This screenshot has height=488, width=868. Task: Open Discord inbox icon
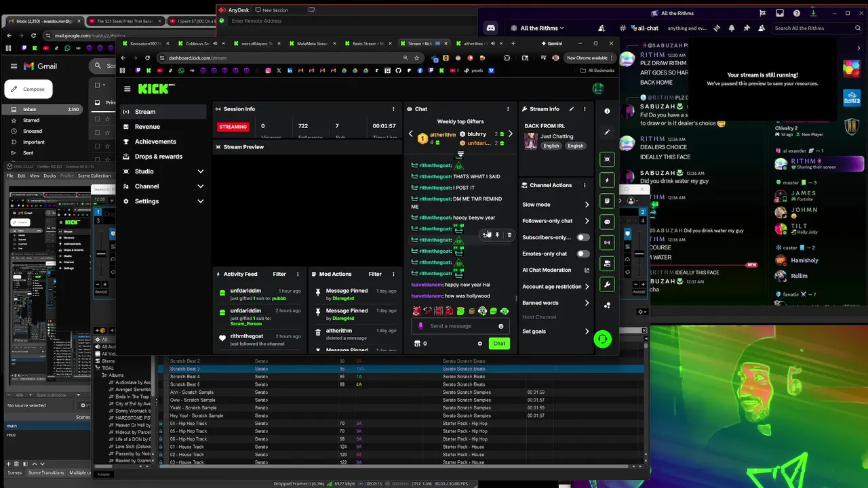pyautogui.click(x=780, y=13)
